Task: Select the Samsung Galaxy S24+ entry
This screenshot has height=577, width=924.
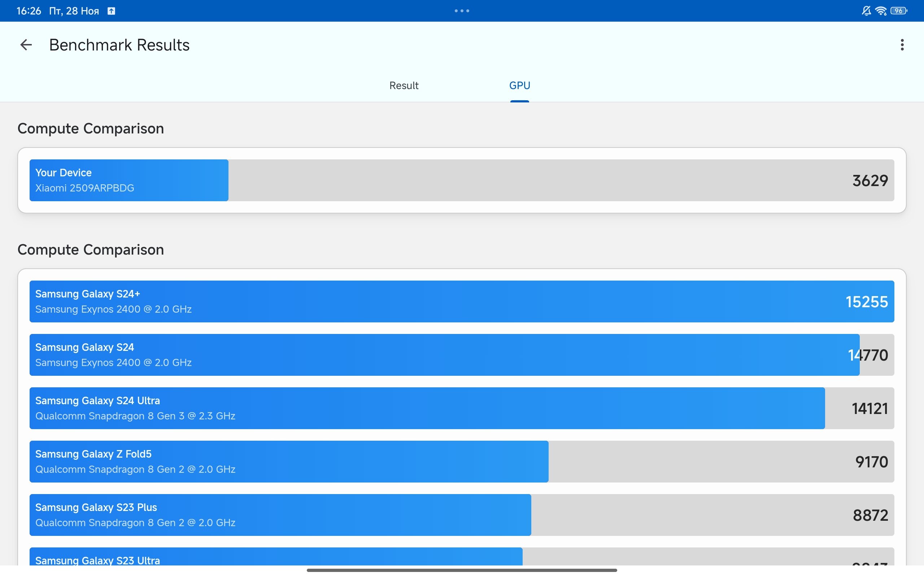Action: pos(462,301)
